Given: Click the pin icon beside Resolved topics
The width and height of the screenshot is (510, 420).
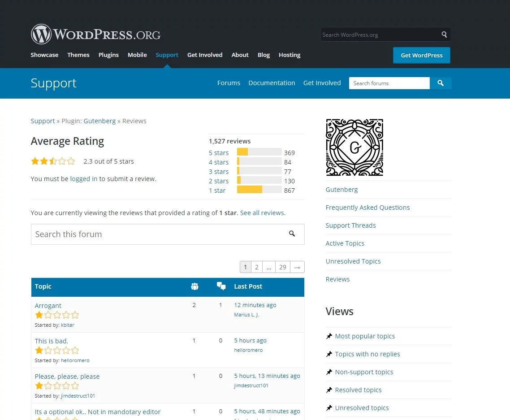Looking at the screenshot, I should (329, 390).
